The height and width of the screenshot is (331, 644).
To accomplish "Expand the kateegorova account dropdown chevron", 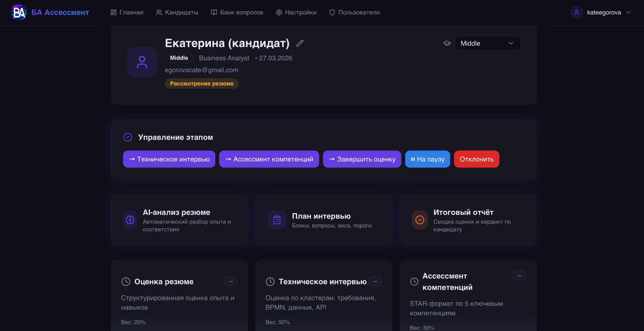I will point(628,12).
